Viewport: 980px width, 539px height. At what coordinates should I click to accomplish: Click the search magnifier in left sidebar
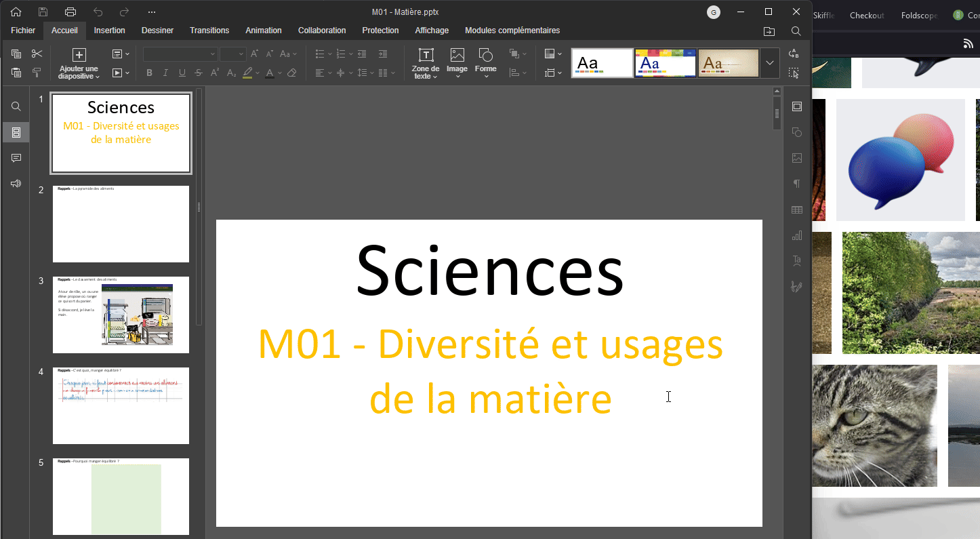tap(16, 106)
